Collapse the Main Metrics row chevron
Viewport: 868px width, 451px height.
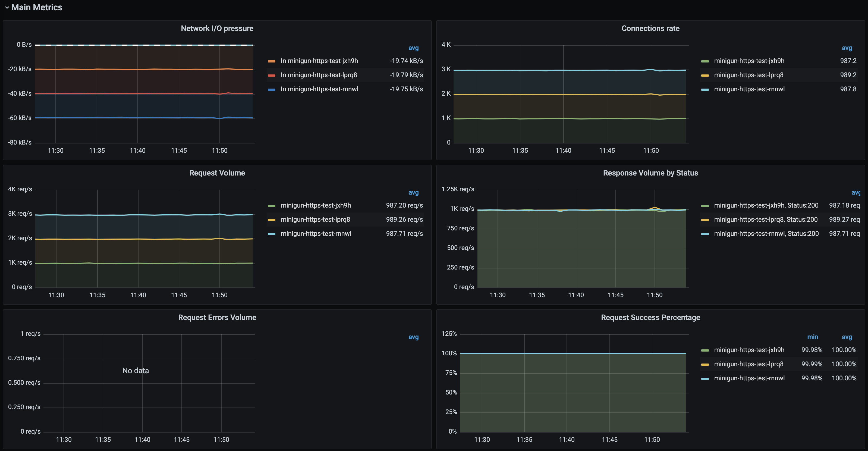(7, 7)
